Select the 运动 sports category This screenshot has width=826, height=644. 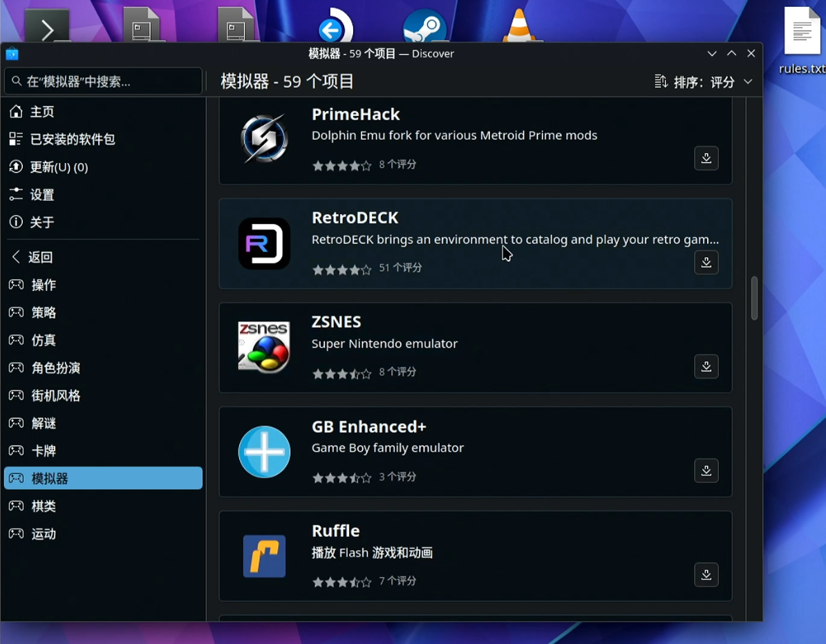click(x=103, y=533)
